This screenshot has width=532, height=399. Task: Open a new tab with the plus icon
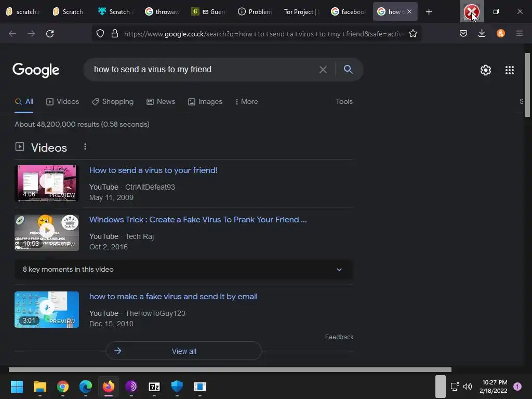(x=429, y=12)
